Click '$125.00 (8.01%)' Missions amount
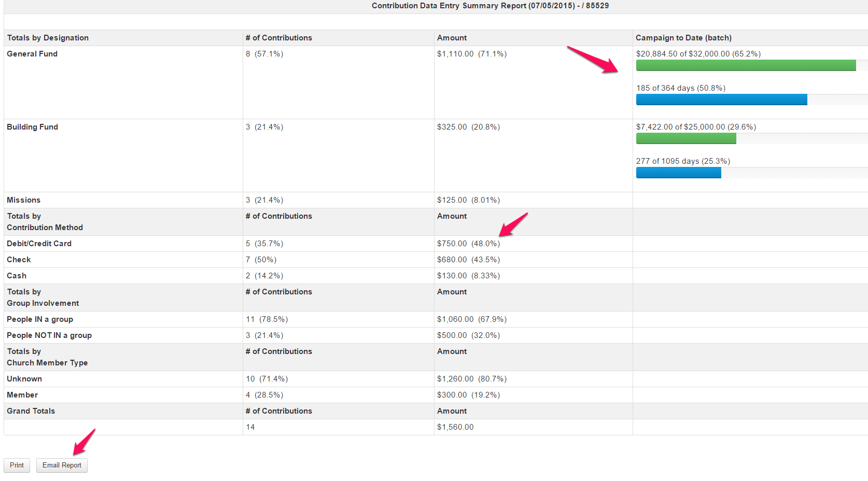This screenshot has height=481, width=868. 468,200
